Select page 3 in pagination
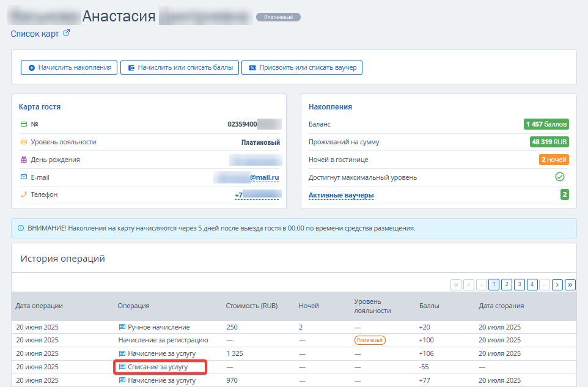The image size is (588, 387). (520, 285)
